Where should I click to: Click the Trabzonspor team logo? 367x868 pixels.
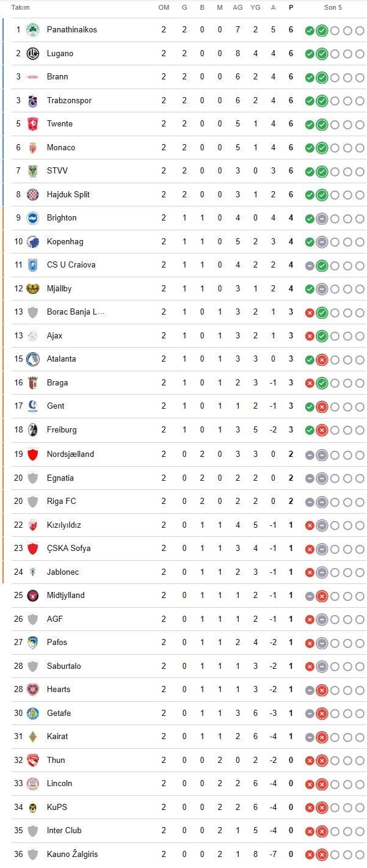[33, 100]
